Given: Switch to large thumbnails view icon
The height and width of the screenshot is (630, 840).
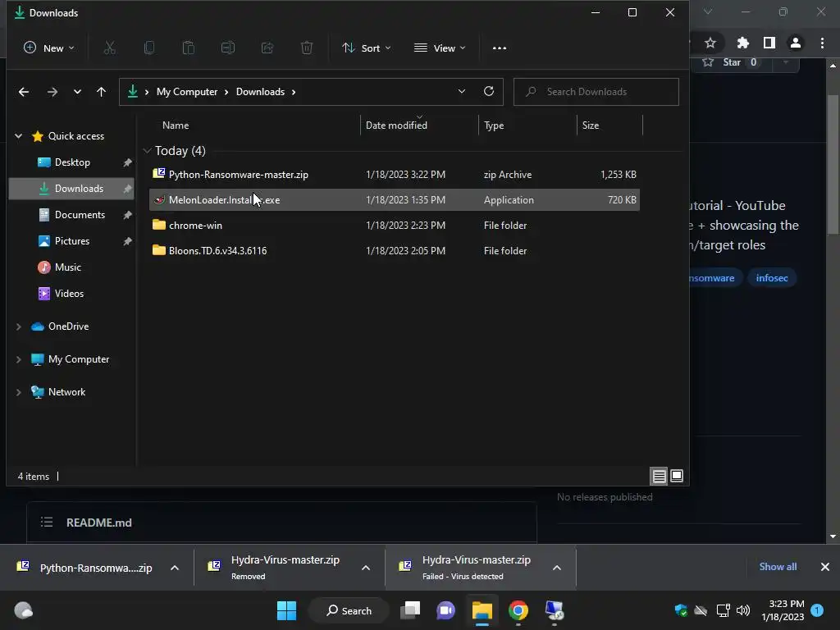Looking at the screenshot, I should point(677,477).
